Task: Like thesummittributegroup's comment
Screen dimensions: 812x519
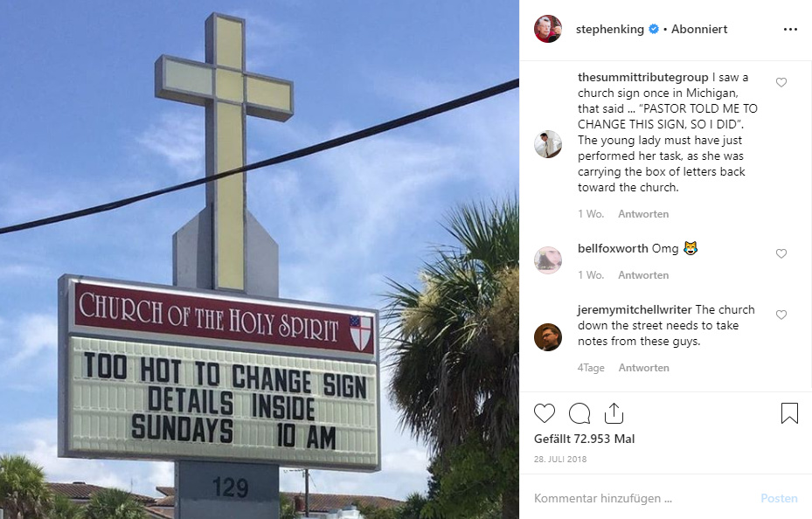Action: point(781,82)
